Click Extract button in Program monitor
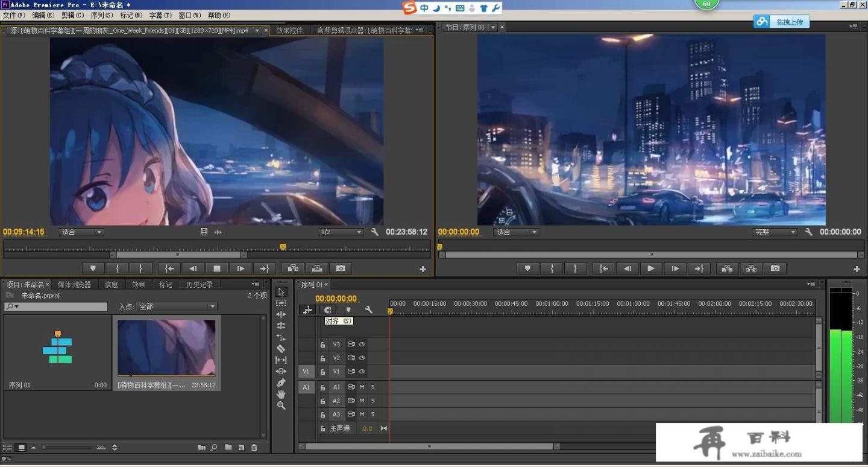Image resolution: width=868 pixels, height=467 pixels. (x=751, y=268)
